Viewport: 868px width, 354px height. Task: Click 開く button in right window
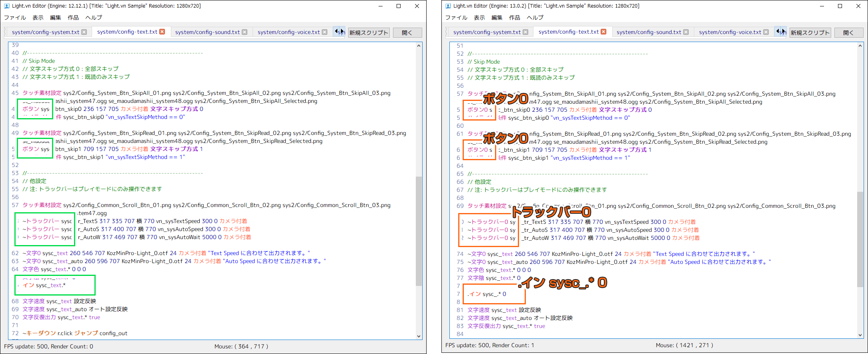pyautogui.click(x=848, y=32)
